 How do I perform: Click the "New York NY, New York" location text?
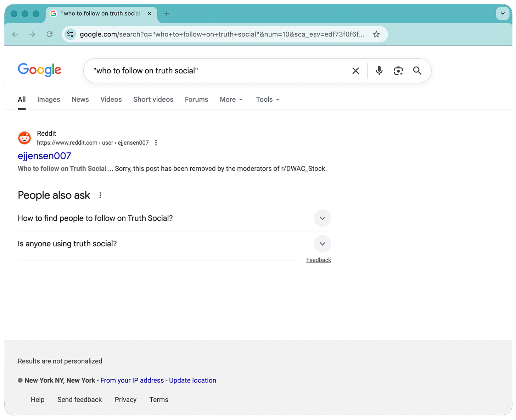click(x=60, y=380)
